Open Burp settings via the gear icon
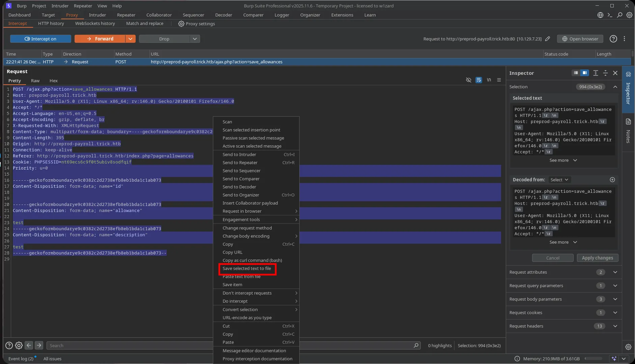This screenshot has width=635, height=364. [630, 15]
